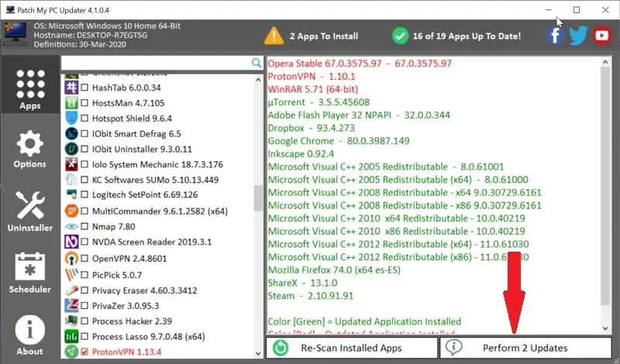Click the Iolo System Mechanic icon
Screen dimensions: 620x364
pos(71,164)
